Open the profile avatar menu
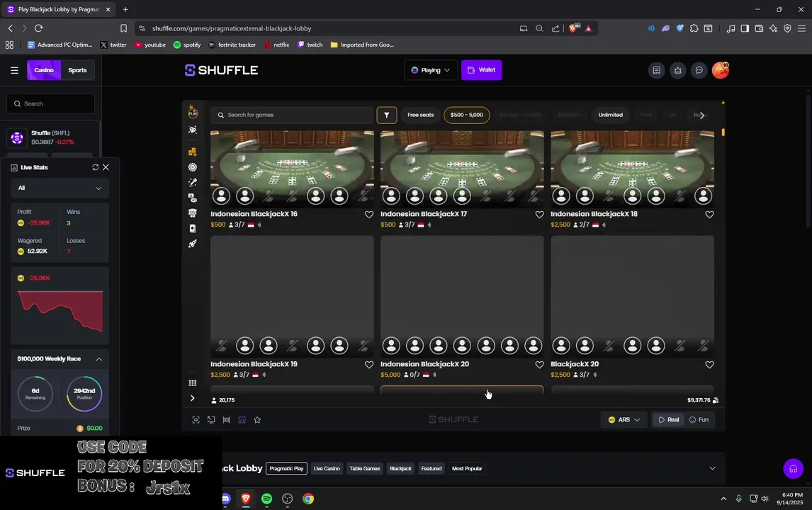Viewport: 812px width, 510px height. tap(721, 70)
